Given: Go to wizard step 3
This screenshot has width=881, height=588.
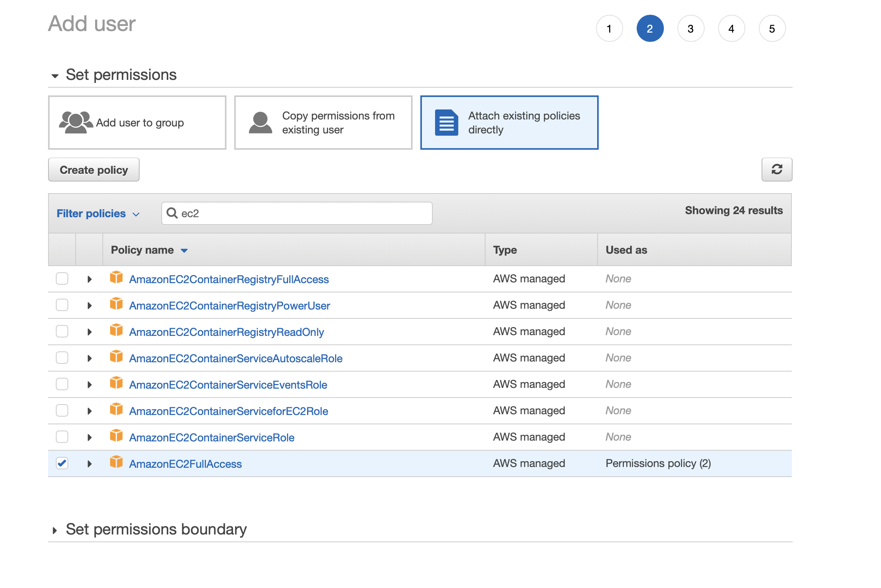Looking at the screenshot, I should click(691, 29).
